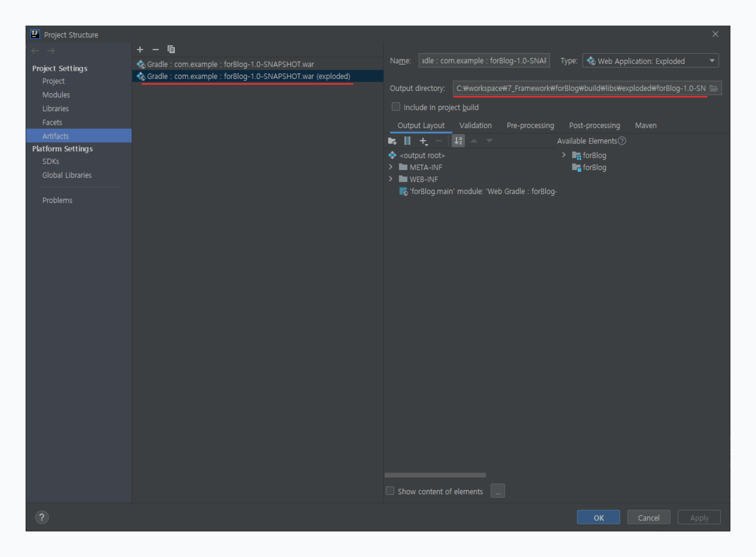Screen dimensions: 756x557
Task: Expand the META-INF folder
Action: coord(391,167)
